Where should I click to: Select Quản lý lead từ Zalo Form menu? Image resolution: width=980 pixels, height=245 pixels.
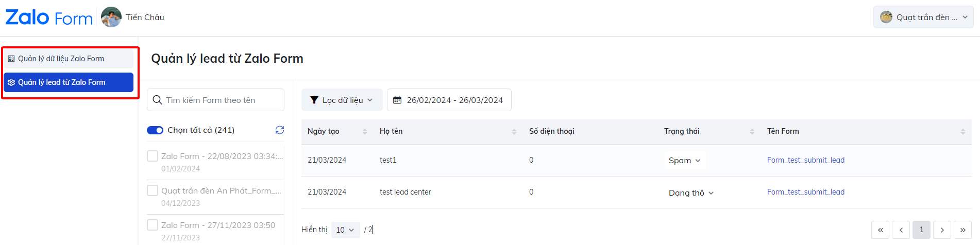pyautogui.click(x=69, y=82)
